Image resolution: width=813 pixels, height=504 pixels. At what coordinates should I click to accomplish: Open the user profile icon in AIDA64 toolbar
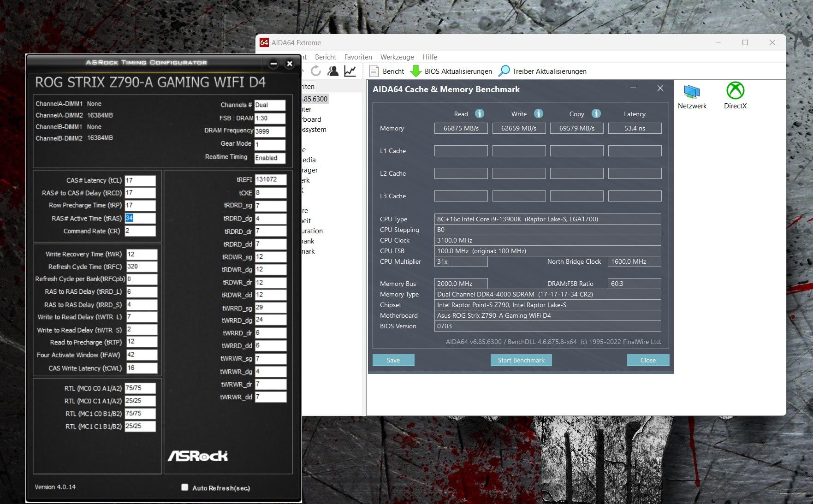(x=333, y=71)
